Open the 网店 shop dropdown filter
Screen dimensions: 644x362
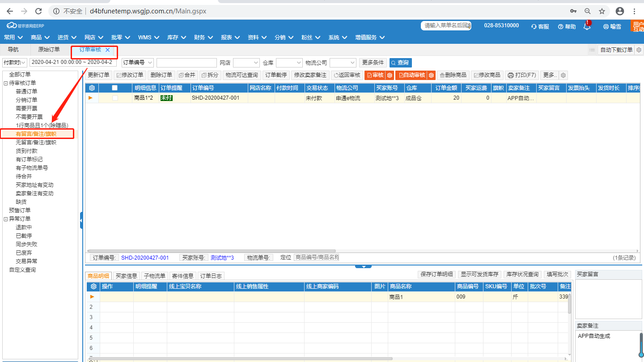[x=246, y=63]
